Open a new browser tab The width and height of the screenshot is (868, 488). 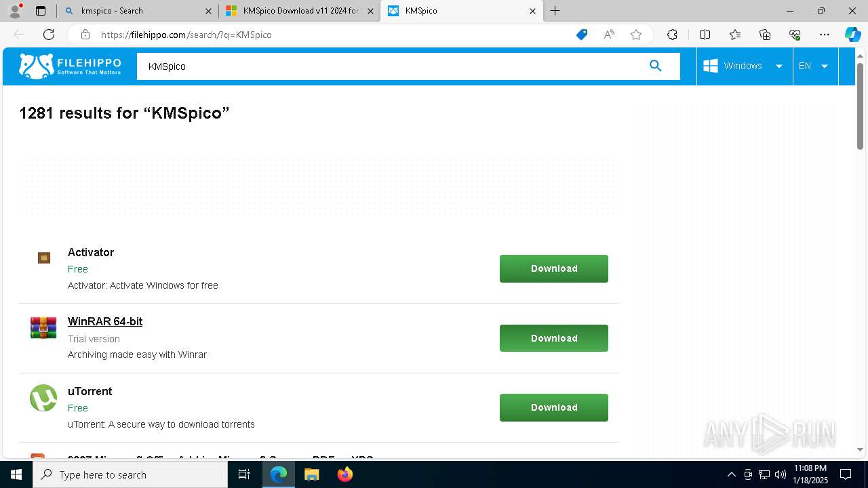[555, 11]
